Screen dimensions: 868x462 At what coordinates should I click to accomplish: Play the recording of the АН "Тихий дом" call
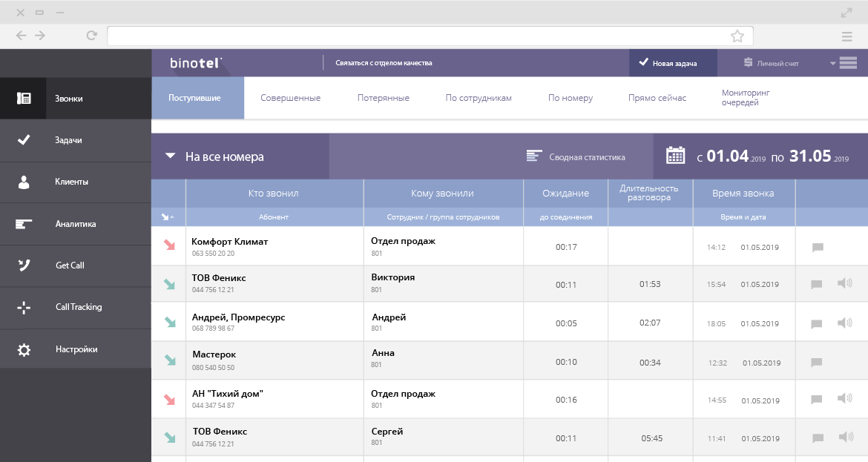[844, 397]
